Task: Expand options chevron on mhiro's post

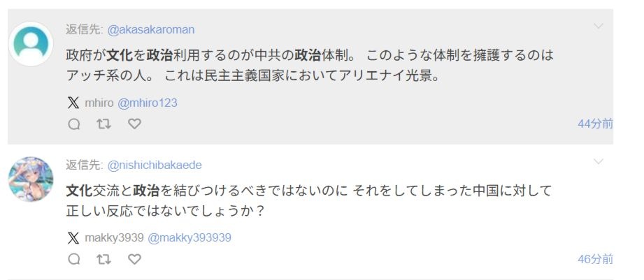Action: (x=599, y=27)
